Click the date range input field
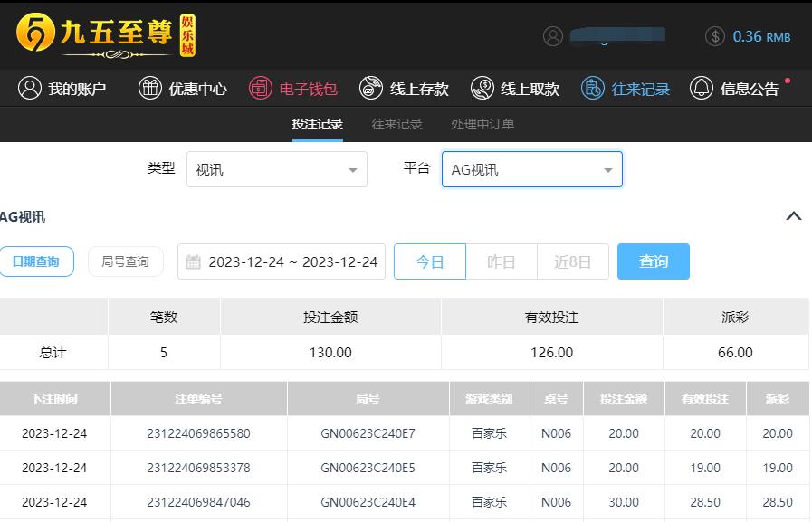Viewport: 812px width, 522px height. coord(282,261)
